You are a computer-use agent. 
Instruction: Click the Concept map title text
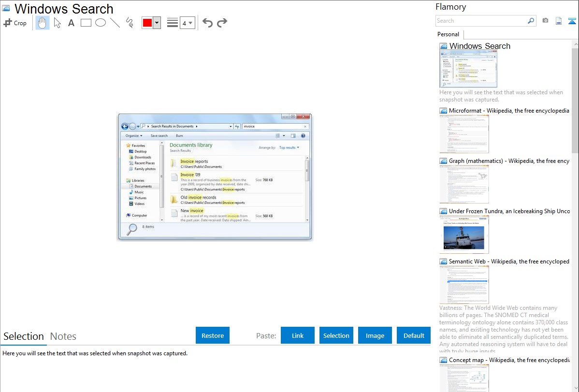(x=509, y=360)
